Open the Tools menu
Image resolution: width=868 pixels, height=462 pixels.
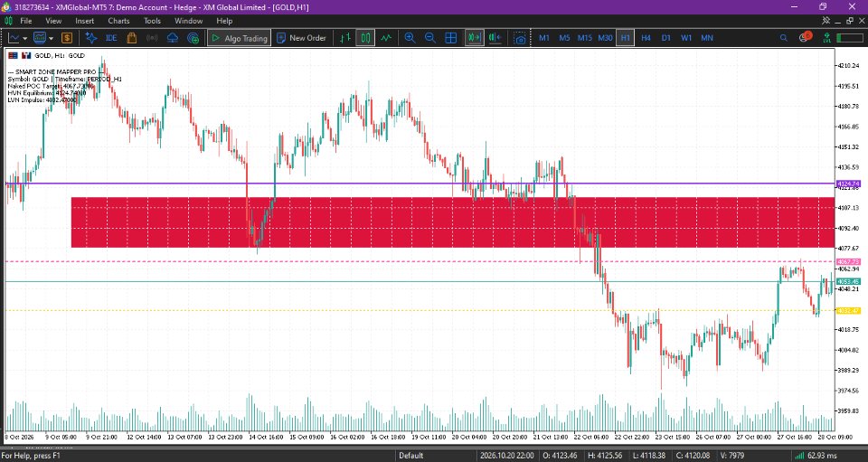[152, 21]
